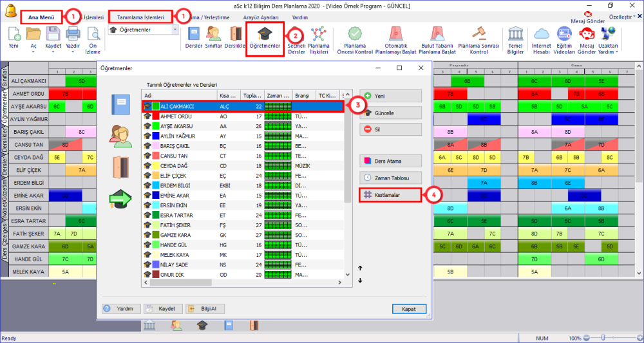
Task: Click the dialog Kaydet button at the bottom
Action: 163,308
